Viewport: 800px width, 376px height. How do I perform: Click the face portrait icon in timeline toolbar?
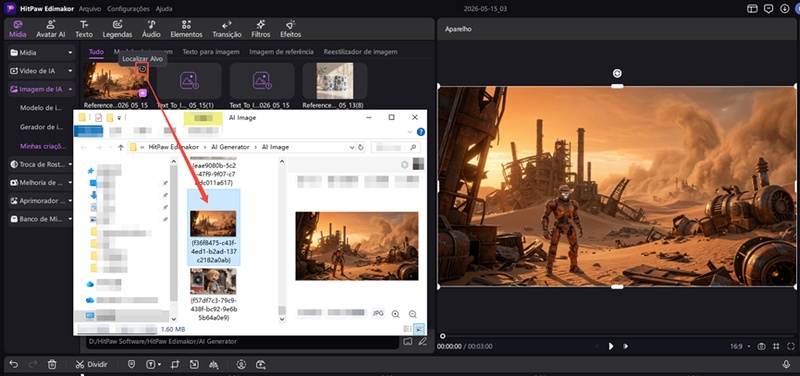[241, 364]
